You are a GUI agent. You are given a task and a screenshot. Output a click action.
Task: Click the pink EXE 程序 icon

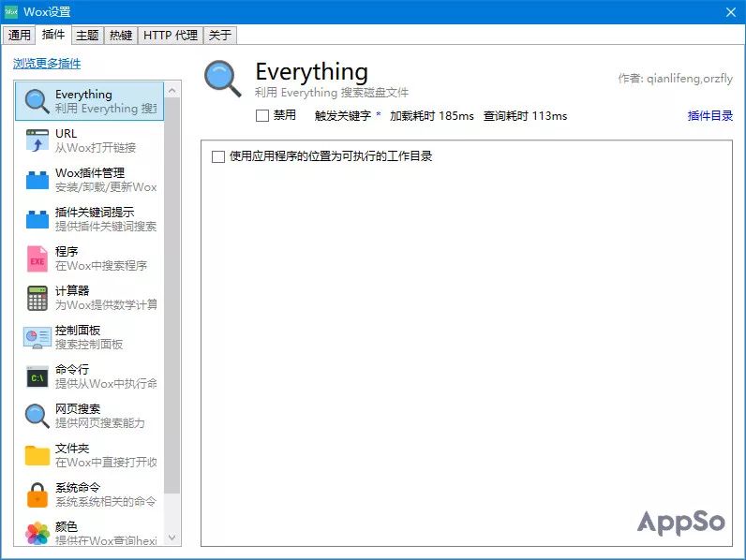point(37,259)
